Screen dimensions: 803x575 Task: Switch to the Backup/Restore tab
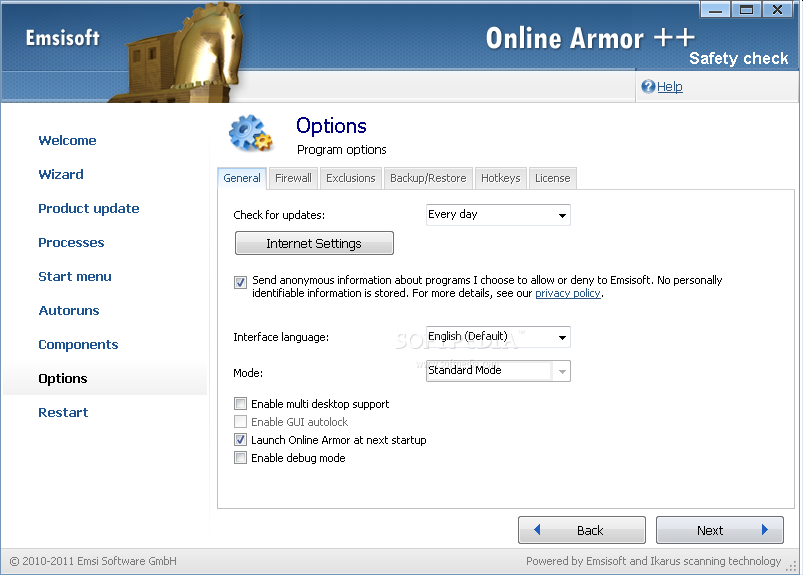click(428, 178)
